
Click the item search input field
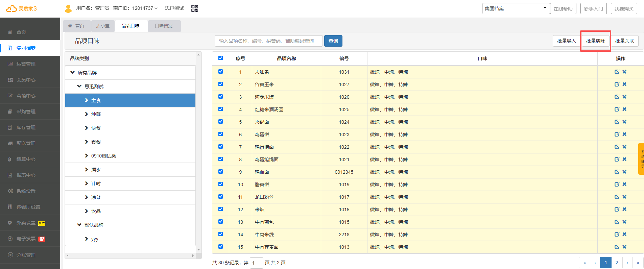268,41
